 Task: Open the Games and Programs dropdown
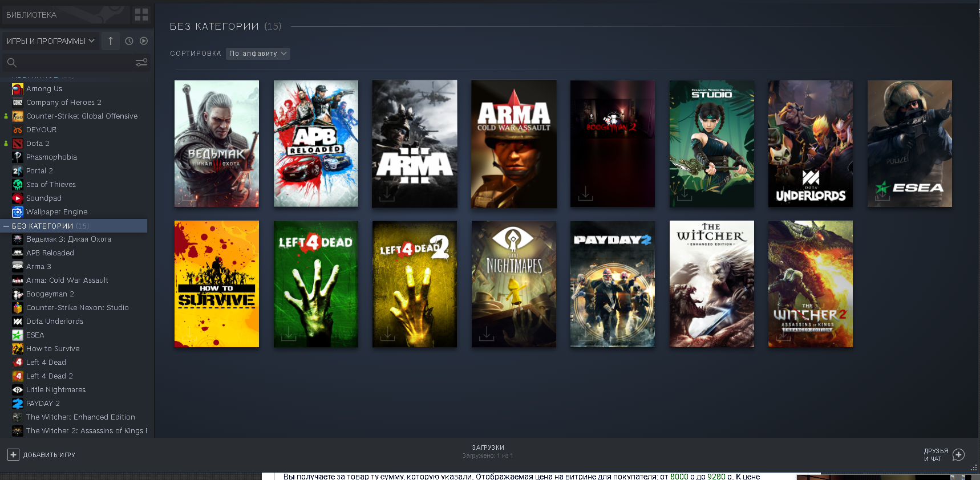pos(50,41)
